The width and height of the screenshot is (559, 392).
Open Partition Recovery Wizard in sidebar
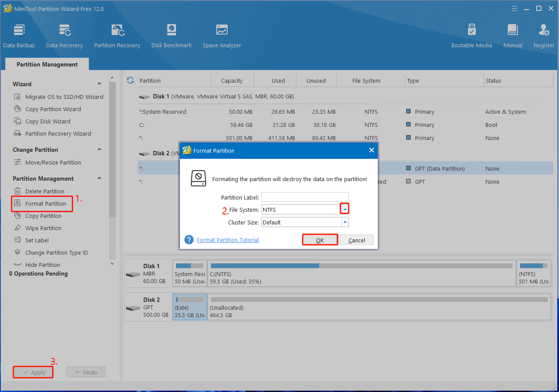pyautogui.click(x=58, y=133)
